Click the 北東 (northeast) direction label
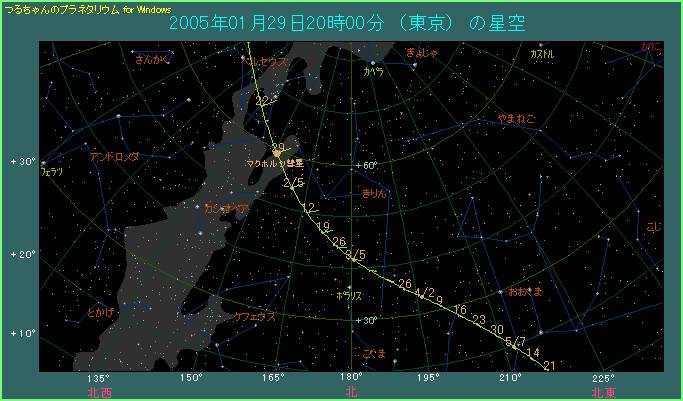Image resolution: width=683 pixels, height=401 pixels. [603, 393]
